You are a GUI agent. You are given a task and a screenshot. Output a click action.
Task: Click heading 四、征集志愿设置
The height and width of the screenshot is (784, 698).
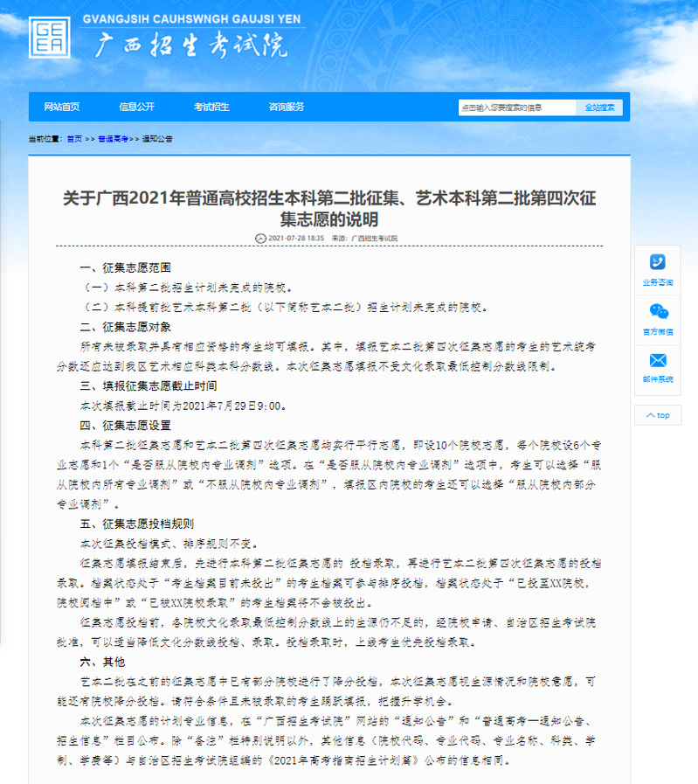click(x=126, y=426)
